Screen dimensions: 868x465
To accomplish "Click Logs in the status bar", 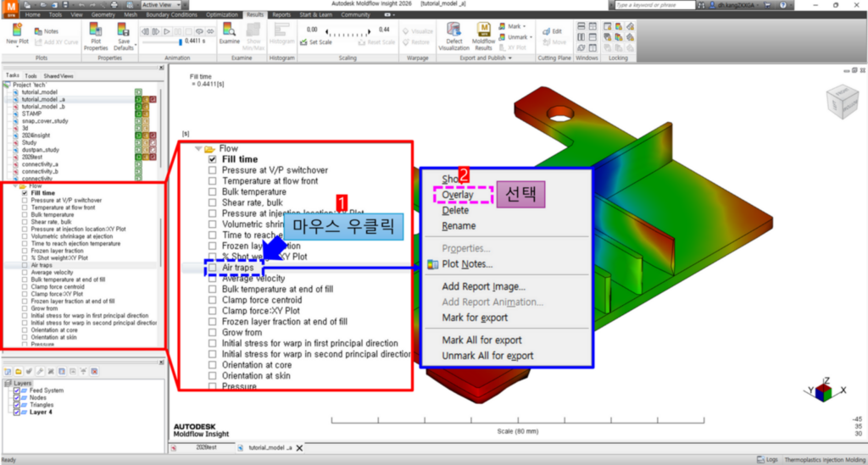I will click(x=771, y=458).
